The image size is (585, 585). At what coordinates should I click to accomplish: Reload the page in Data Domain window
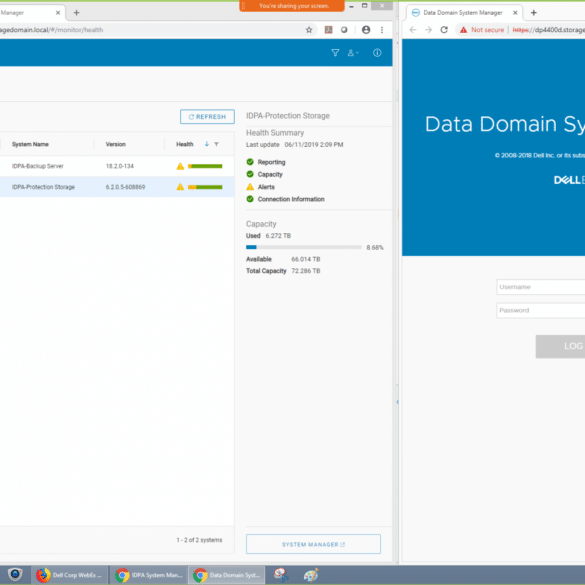tap(444, 30)
